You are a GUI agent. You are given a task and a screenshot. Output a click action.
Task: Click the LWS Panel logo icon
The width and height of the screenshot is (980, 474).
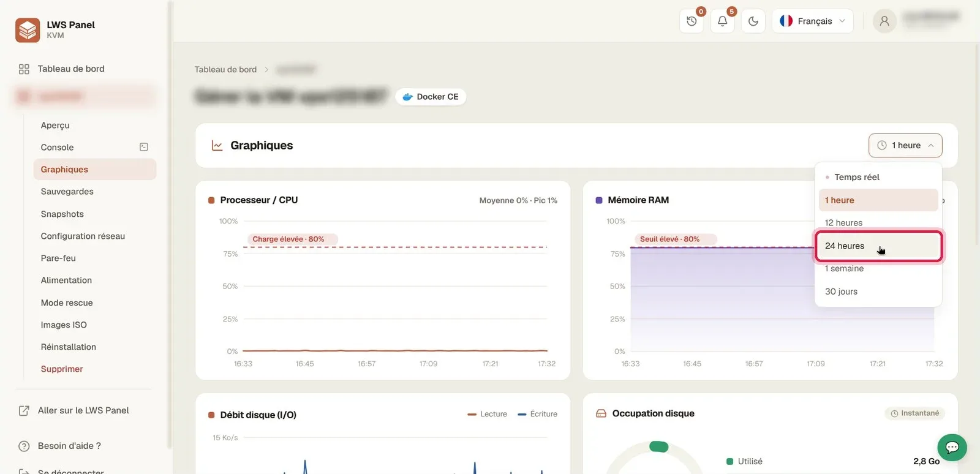[28, 30]
